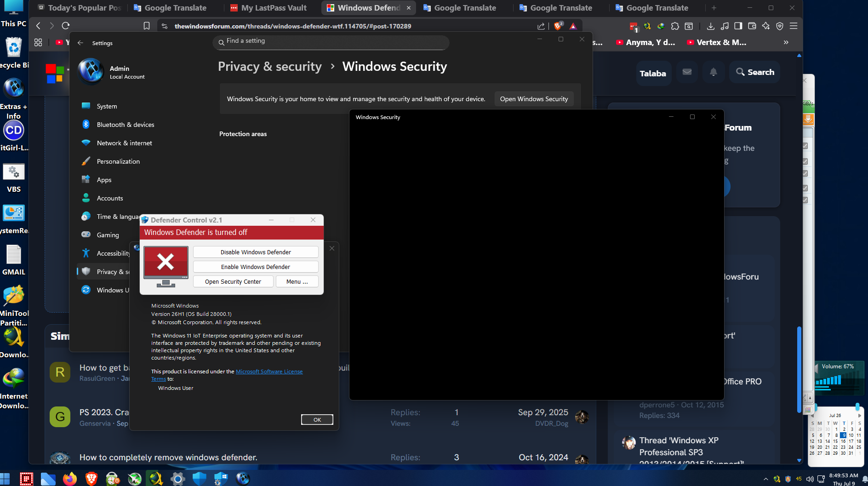Screen dimensions: 868x486
Task: Select Gaming in Settings sidebar
Action: 107,235
